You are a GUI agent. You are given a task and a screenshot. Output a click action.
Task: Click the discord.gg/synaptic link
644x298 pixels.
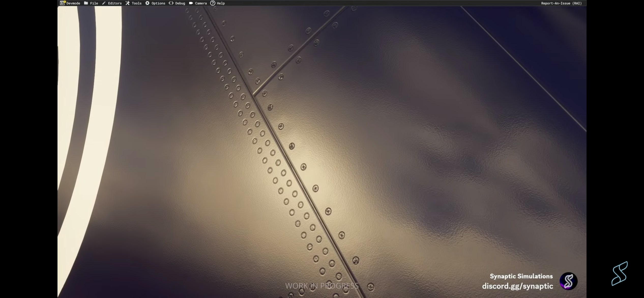coord(518,286)
